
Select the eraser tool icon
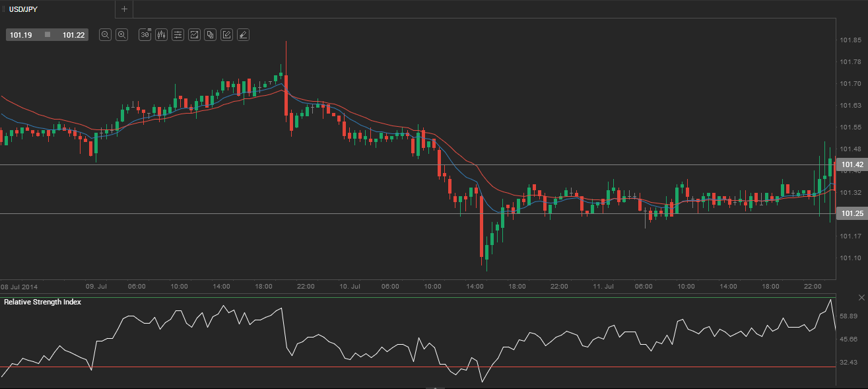click(x=243, y=35)
